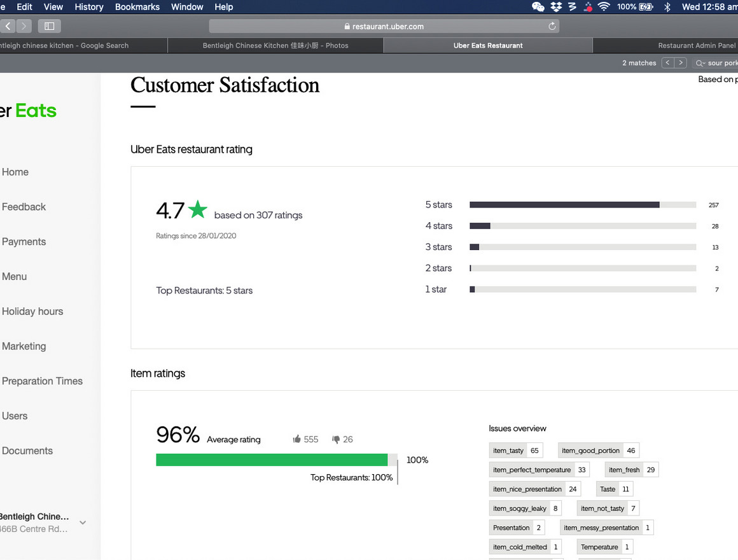738x560 pixels.
Task: Open the Edit menu
Action: [x=24, y=6]
